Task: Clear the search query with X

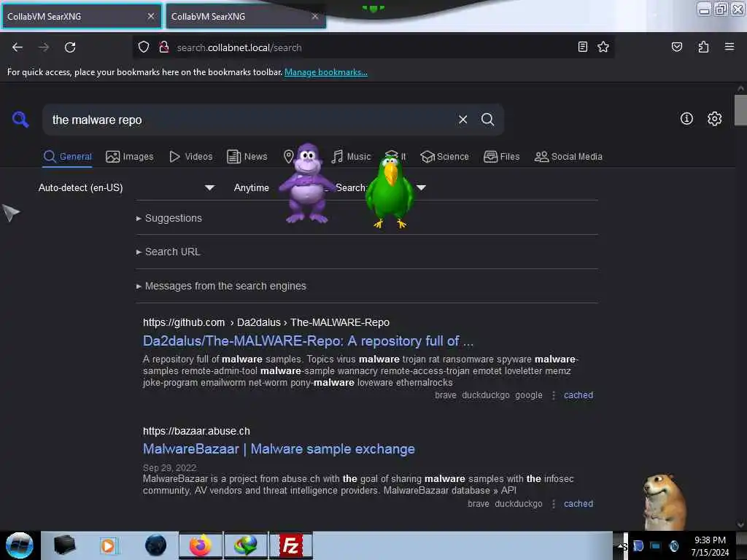Action: click(x=462, y=120)
